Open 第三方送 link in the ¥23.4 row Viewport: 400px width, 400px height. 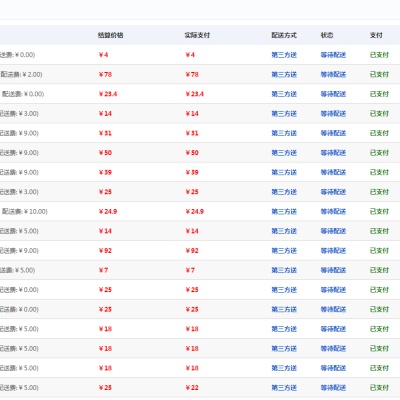pos(284,94)
